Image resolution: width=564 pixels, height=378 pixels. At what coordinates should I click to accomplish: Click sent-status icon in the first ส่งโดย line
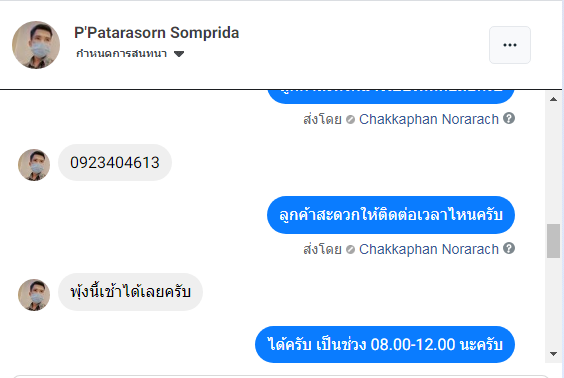point(350,119)
